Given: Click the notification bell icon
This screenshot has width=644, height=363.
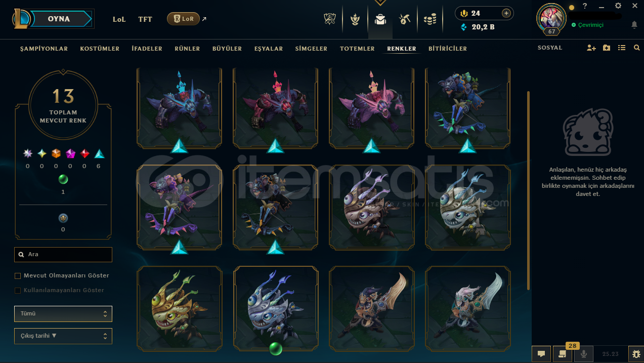Looking at the screenshot, I should pyautogui.click(x=634, y=25).
